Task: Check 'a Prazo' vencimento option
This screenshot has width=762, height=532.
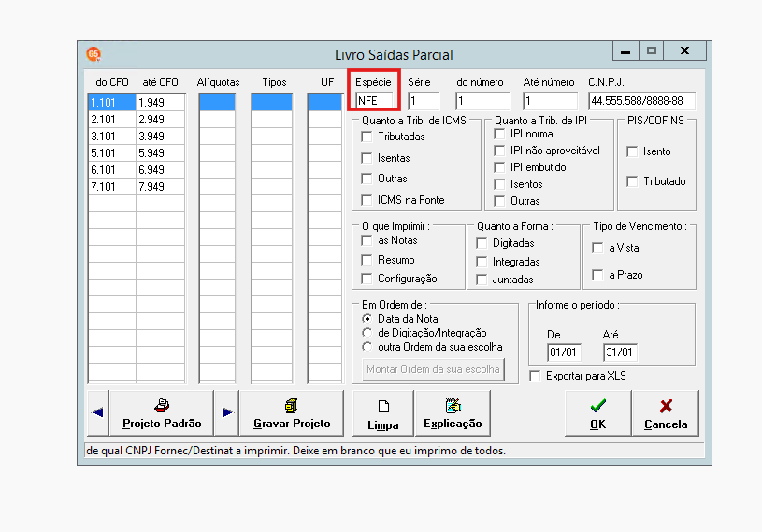Action: pyautogui.click(x=597, y=276)
